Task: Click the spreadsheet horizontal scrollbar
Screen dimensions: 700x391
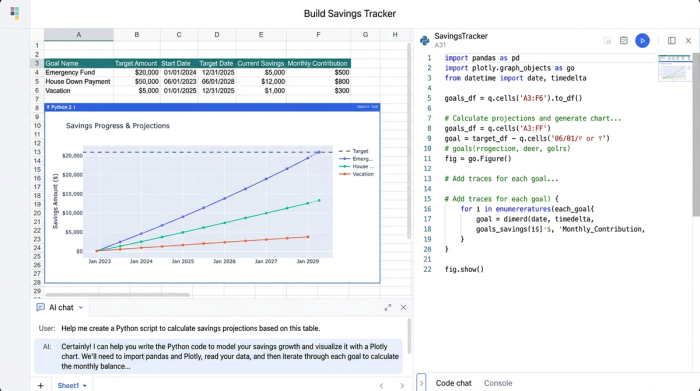Action: [118, 295]
